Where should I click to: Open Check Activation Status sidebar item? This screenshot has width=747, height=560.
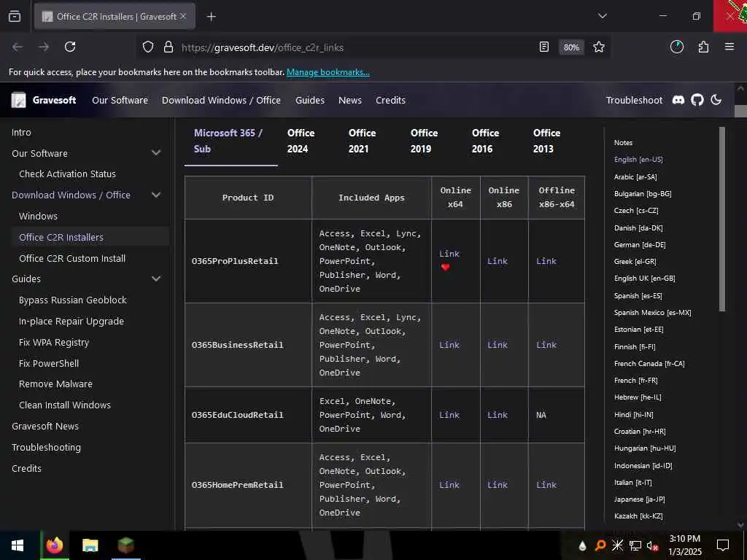point(67,174)
